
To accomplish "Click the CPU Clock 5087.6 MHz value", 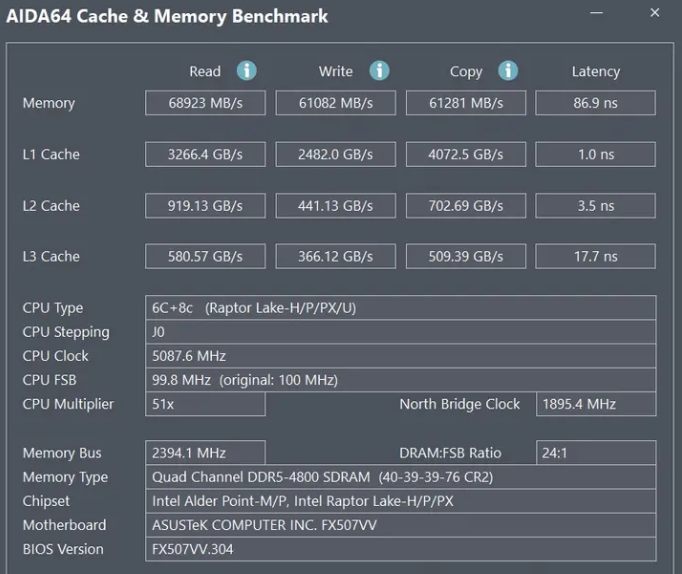I will (x=400, y=356).
